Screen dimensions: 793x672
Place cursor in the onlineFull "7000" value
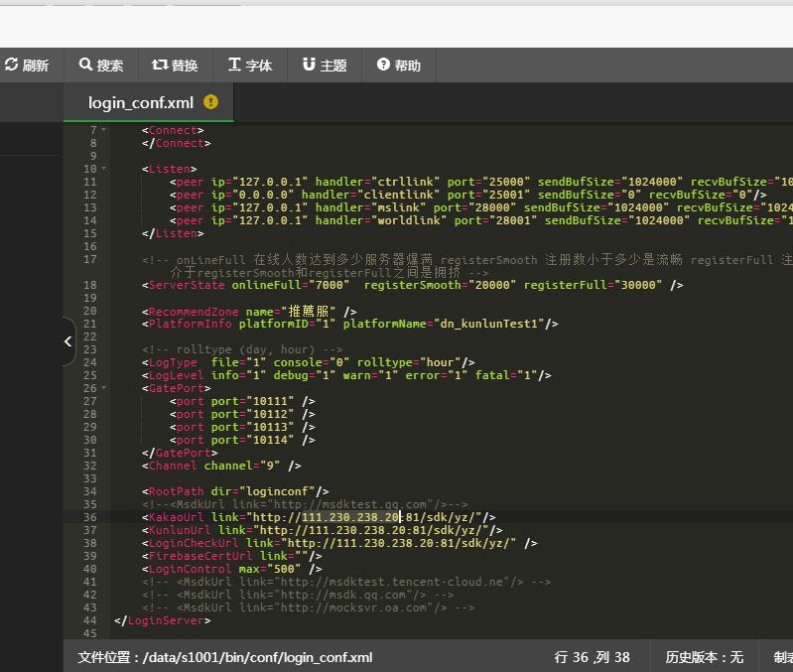[x=330, y=286]
